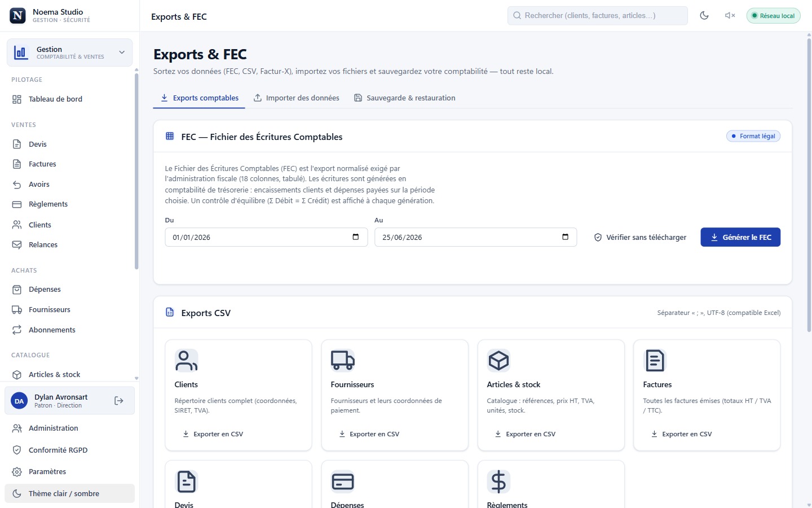
Task: Toggle sound with muted speaker icon
Action: click(x=730, y=16)
